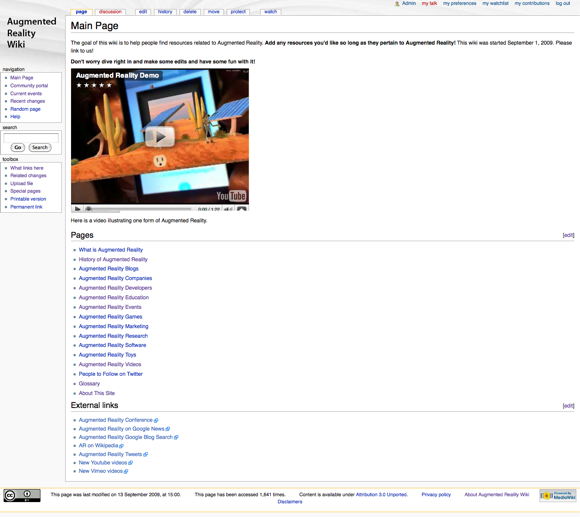This screenshot has height=517, width=580.
Task: Click edit link for External links section
Action: coord(569,406)
